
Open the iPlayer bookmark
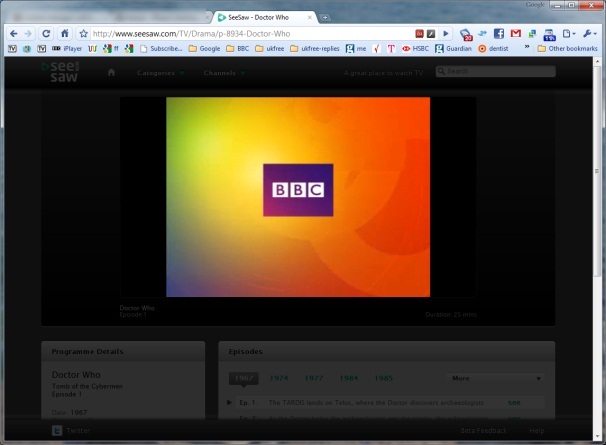pyautogui.click(x=67, y=49)
